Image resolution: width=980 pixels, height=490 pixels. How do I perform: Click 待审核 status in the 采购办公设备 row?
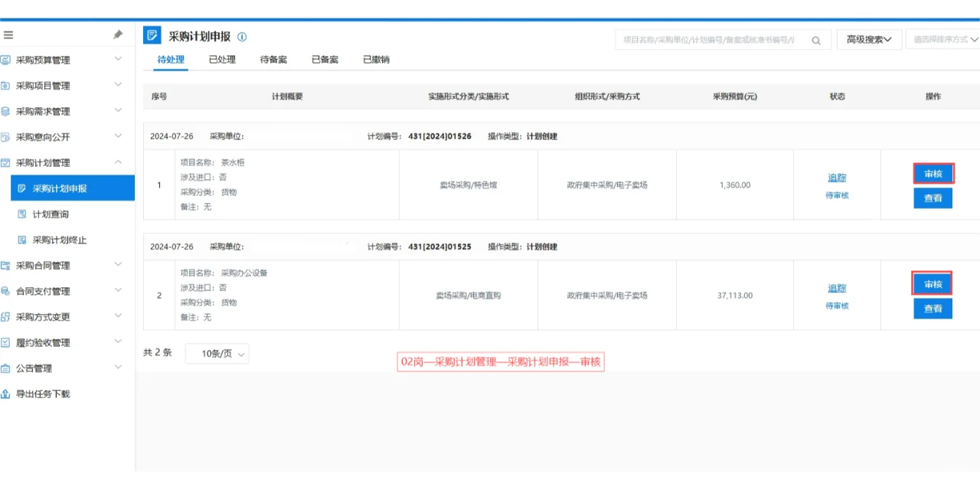[x=837, y=305]
